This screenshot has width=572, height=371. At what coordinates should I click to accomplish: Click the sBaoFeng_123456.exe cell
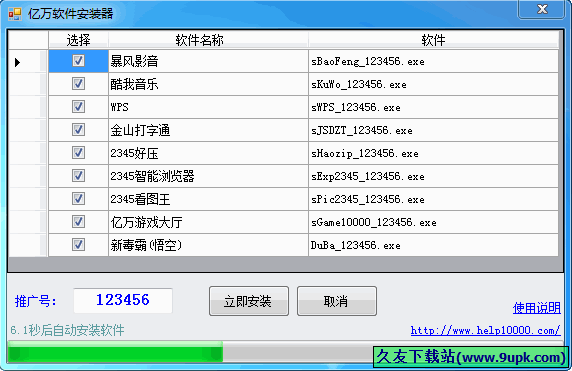click(433, 61)
